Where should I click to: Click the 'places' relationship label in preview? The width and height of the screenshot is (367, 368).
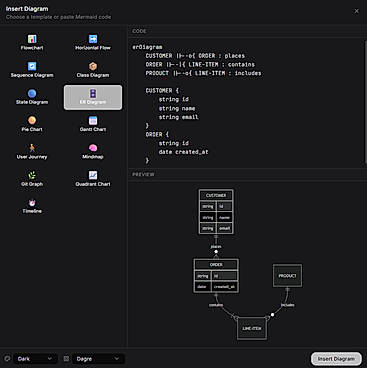tap(216, 246)
